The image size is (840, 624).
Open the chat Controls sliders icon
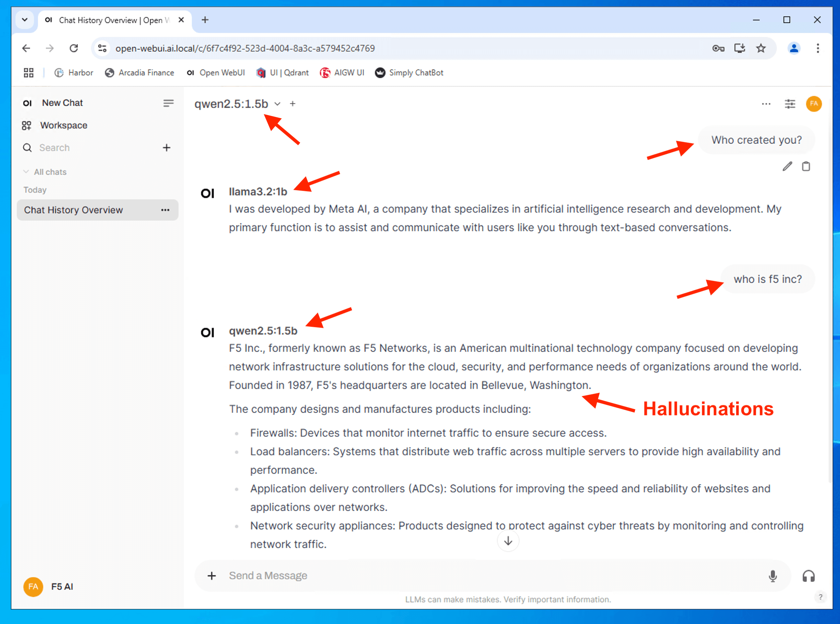click(790, 104)
